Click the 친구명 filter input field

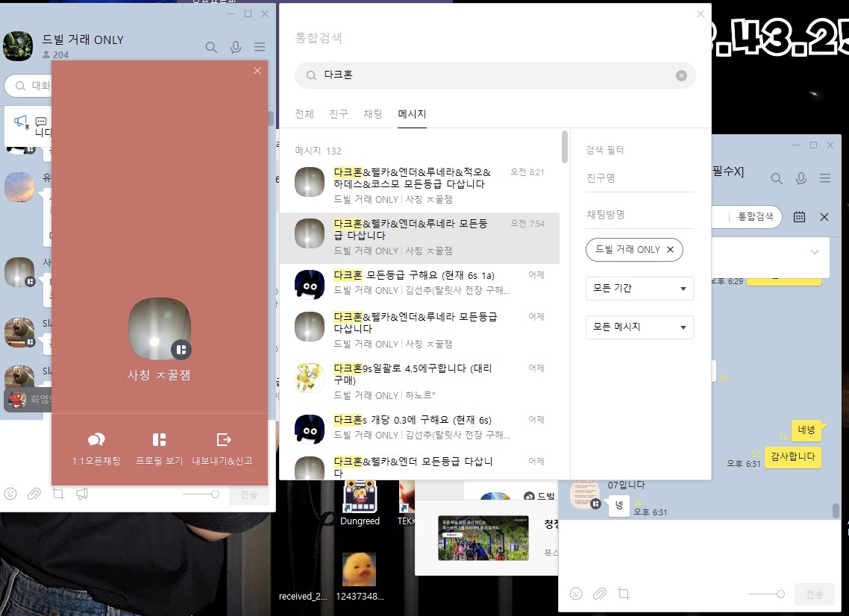[639, 178]
